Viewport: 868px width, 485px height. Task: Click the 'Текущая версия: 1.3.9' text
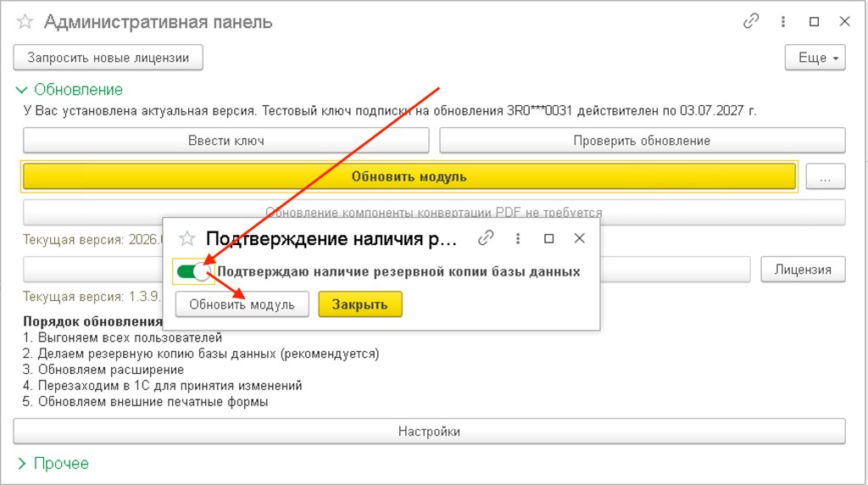[92, 297]
